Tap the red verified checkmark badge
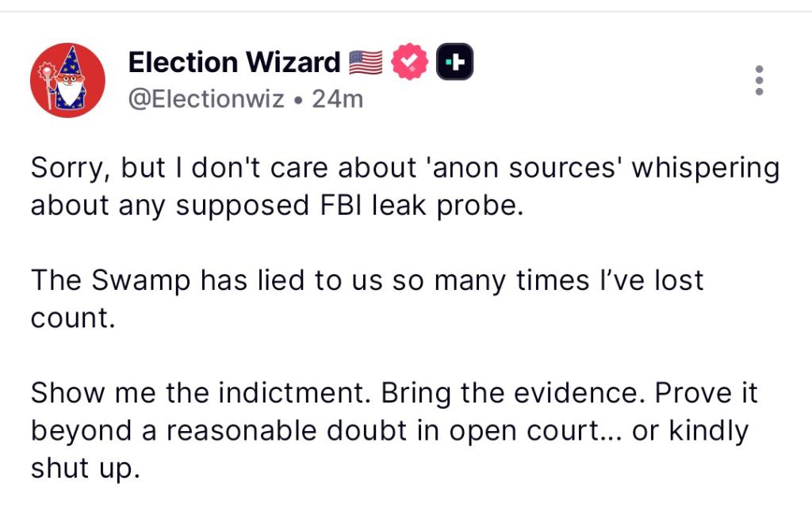The height and width of the screenshot is (519, 812). tap(410, 62)
